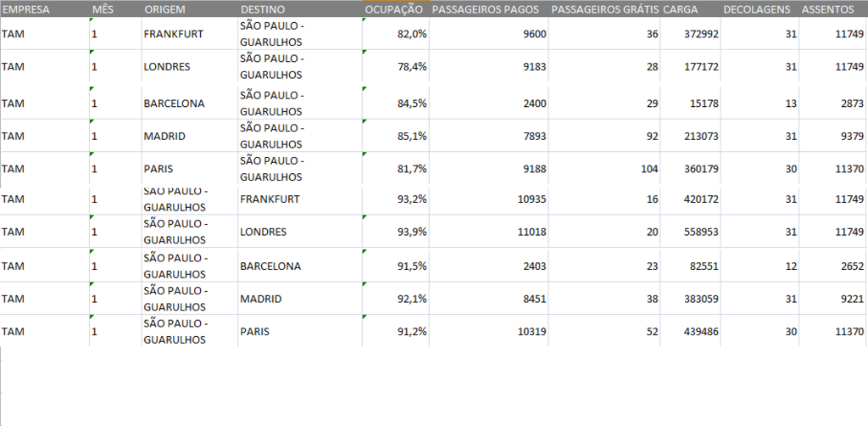Image resolution: width=868 pixels, height=426 pixels.
Task: Click cargo cell 439486
Action: click(x=690, y=331)
